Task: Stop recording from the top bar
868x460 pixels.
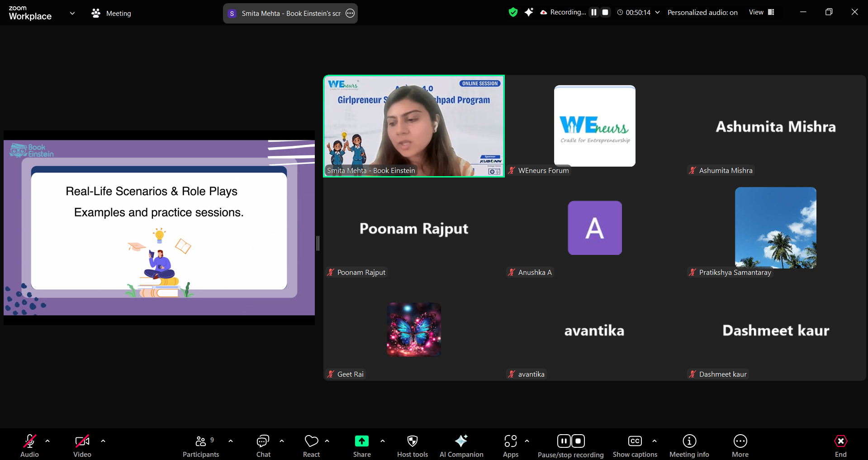Action: [x=605, y=12]
